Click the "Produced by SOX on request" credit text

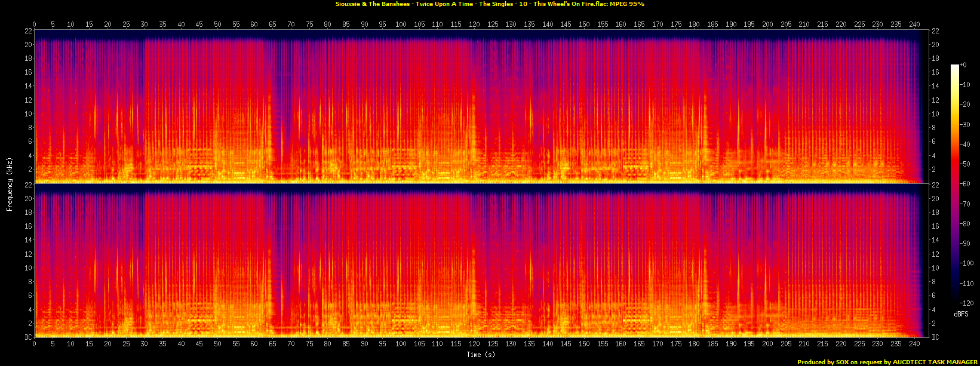(887, 362)
